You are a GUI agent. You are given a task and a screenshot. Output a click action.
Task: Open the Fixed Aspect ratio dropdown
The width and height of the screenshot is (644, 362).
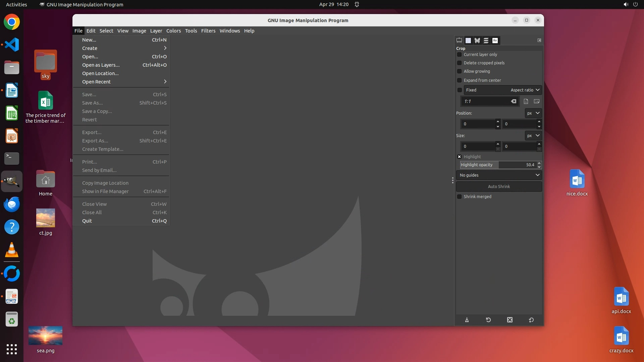coord(502,90)
